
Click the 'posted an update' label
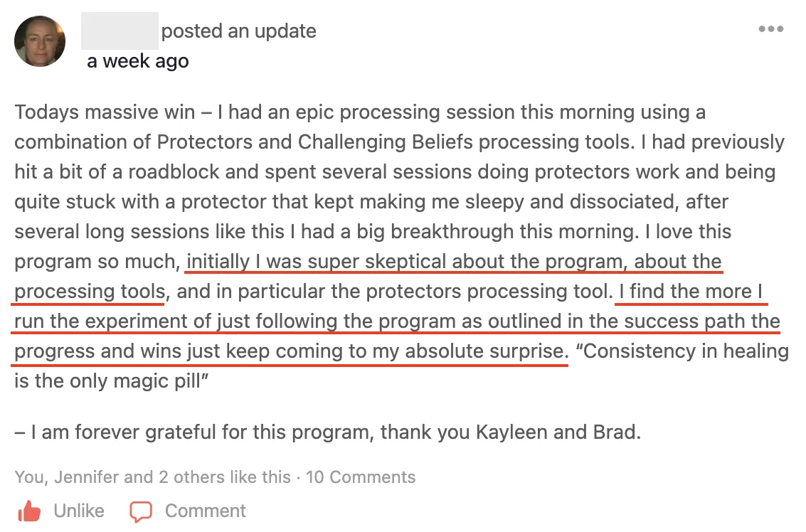point(238,31)
